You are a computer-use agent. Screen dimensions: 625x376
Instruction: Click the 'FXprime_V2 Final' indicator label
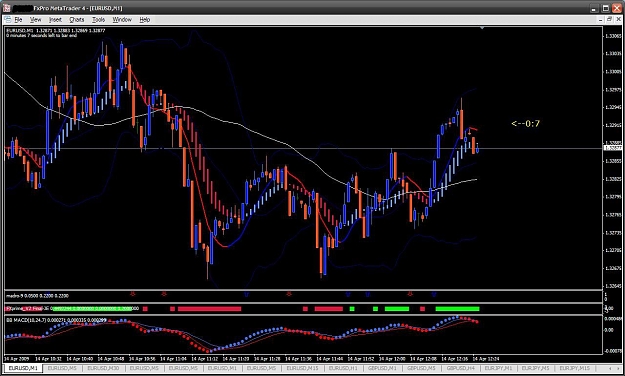point(24,308)
